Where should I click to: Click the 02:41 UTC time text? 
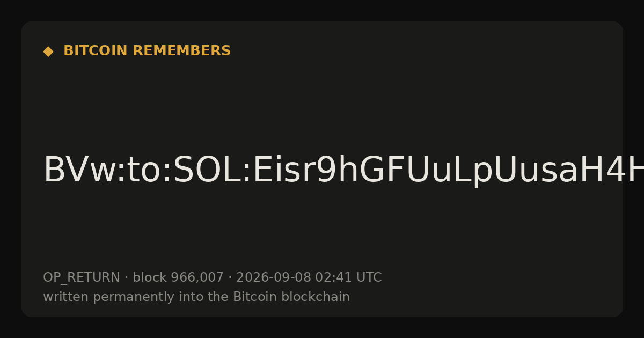pos(348,277)
